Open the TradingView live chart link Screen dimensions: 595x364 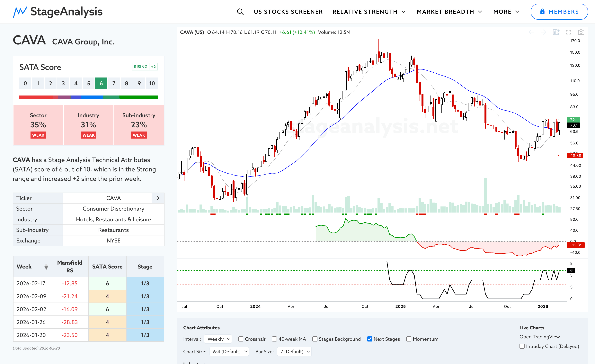539,337
